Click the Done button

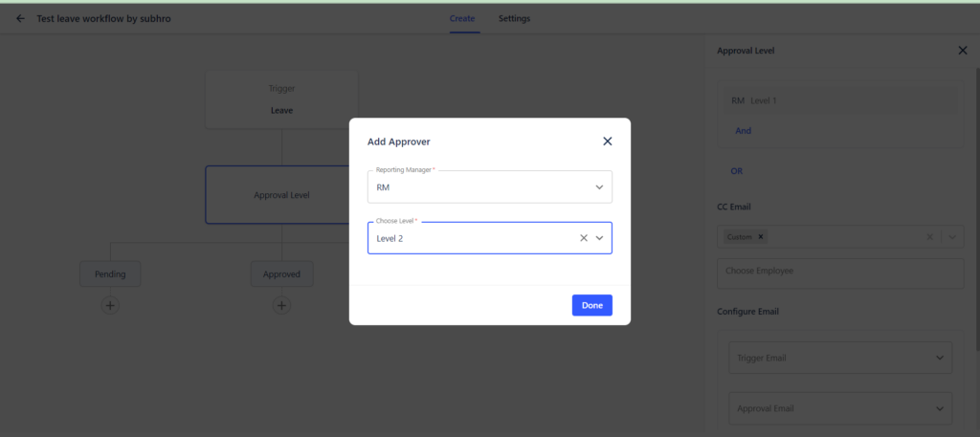pos(591,305)
